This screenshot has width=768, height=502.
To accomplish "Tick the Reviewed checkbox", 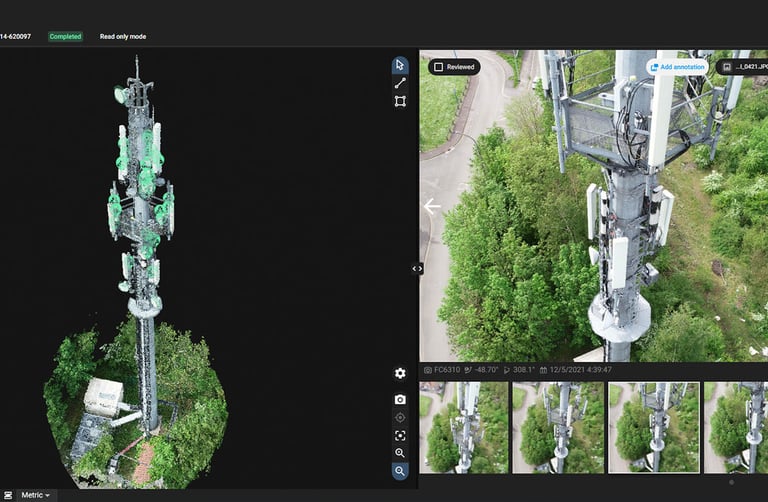I will click(x=439, y=67).
